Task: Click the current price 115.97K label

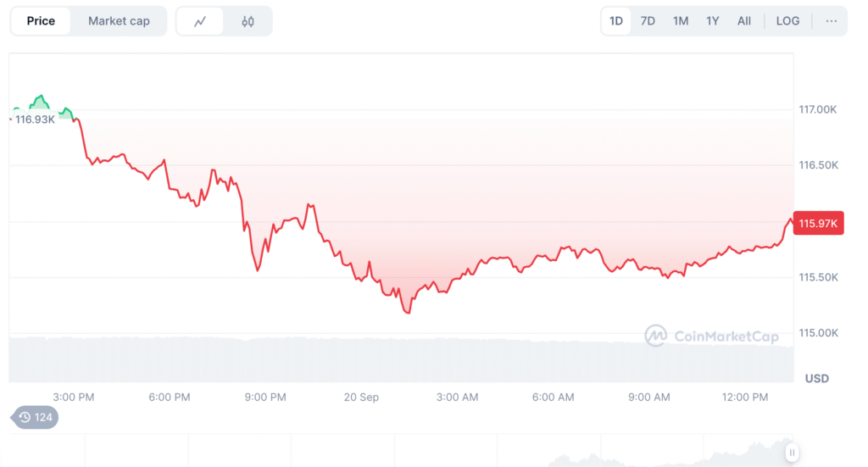Action: coord(818,223)
